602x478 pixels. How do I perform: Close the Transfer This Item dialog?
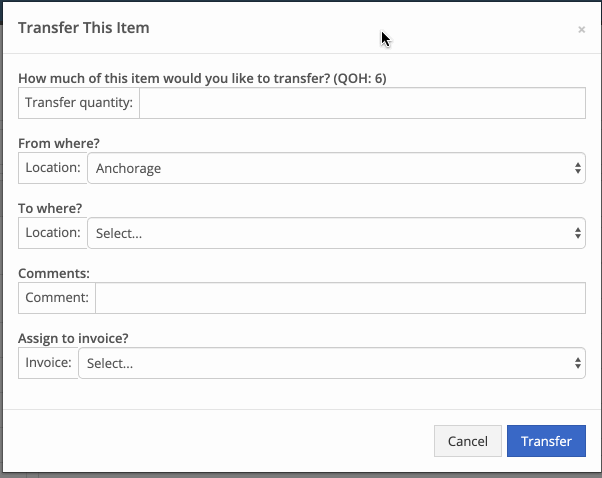(581, 30)
